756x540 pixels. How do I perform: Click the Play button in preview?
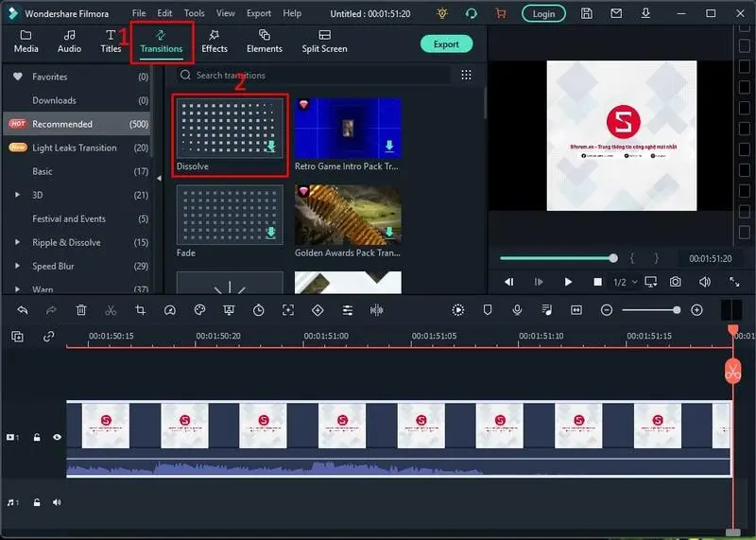[568, 282]
